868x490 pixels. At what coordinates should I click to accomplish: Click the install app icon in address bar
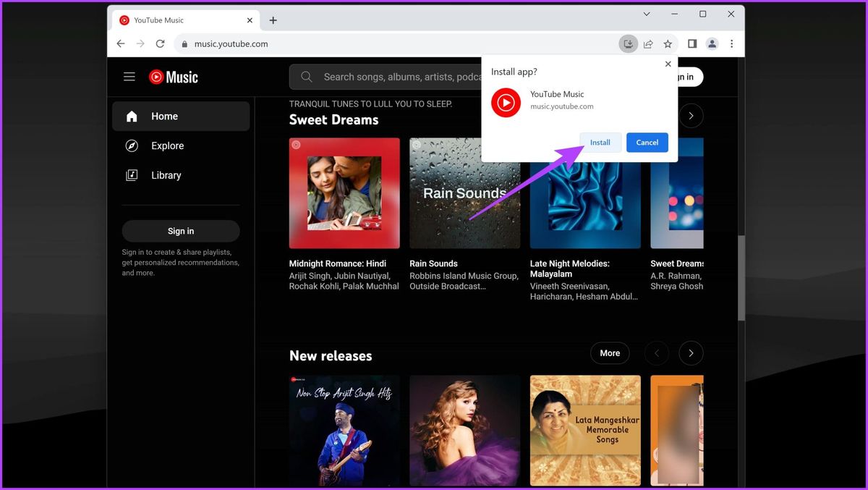tap(629, 44)
